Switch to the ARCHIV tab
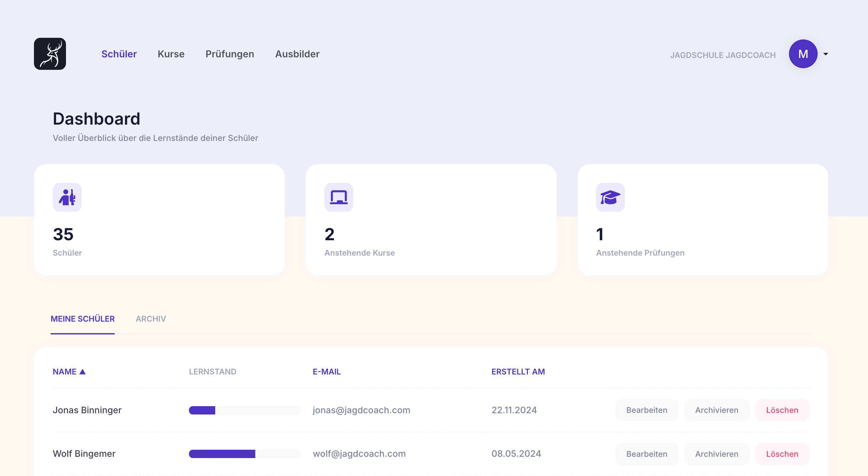868x476 pixels. pyautogui.click(x=151, y=319)
